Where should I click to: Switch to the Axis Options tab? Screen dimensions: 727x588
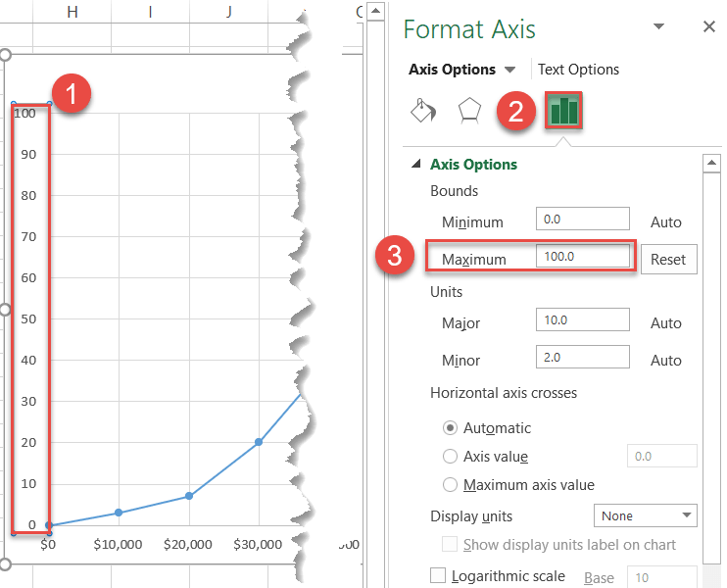pos(452,70)
